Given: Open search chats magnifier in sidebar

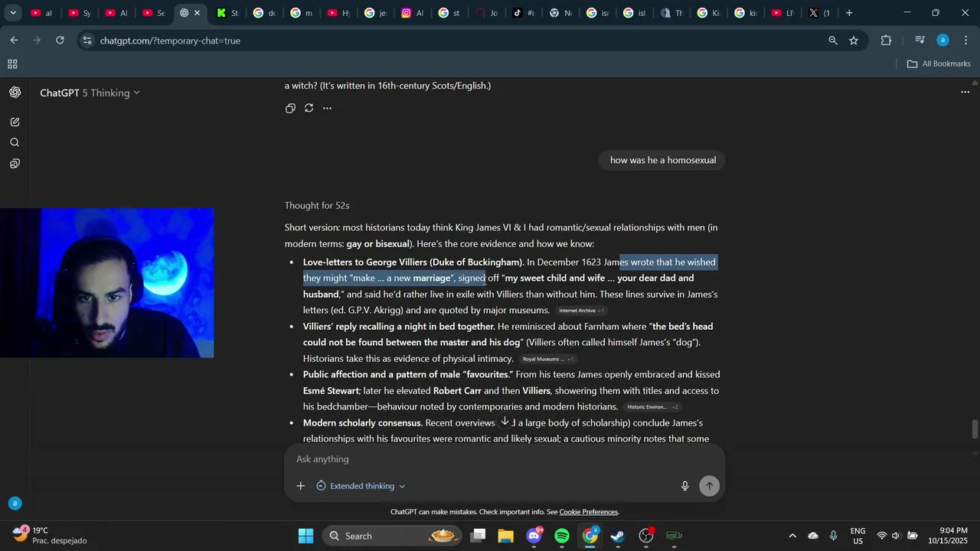Looking at the screenshot, I should pyautogui.click(x=15, y=142).
